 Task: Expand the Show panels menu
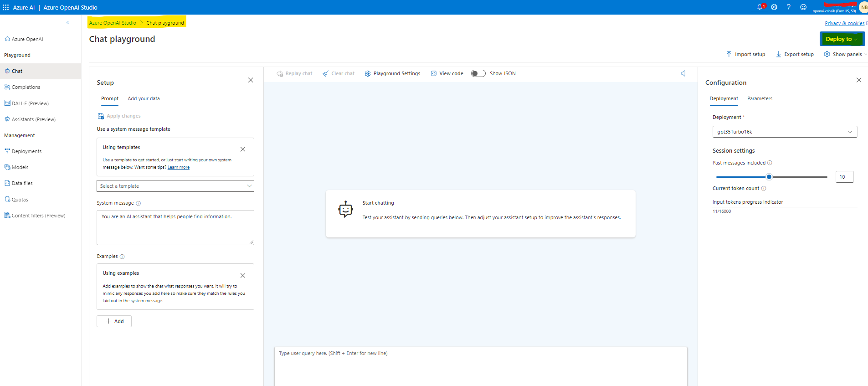click(x=845, y=54)
